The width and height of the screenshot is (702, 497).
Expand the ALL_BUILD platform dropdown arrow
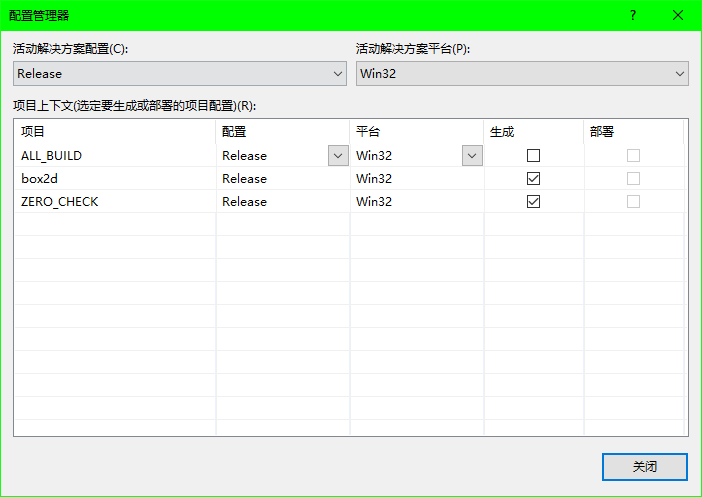[x=471, y=155]
